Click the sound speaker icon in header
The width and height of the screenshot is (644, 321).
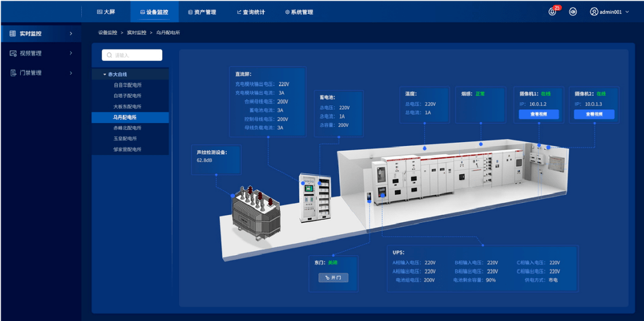573,12
